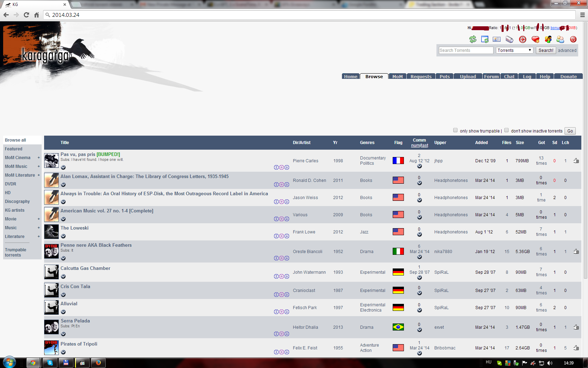Image resolution: width=588 pixels, height=368 pixels.
Task: Expand details chevron under Cris Con Tala title
Action: (x=63, y=295)
